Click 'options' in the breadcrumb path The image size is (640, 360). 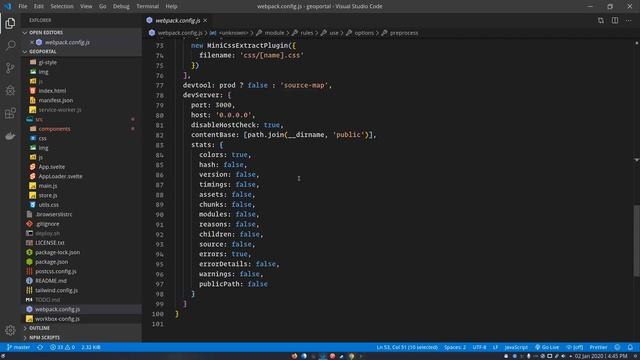click(364, 33)
